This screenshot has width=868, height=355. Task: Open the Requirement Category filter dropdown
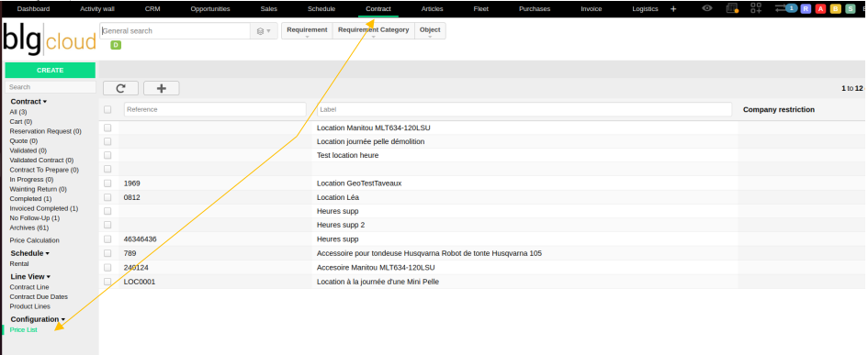[x=374, y=31]
